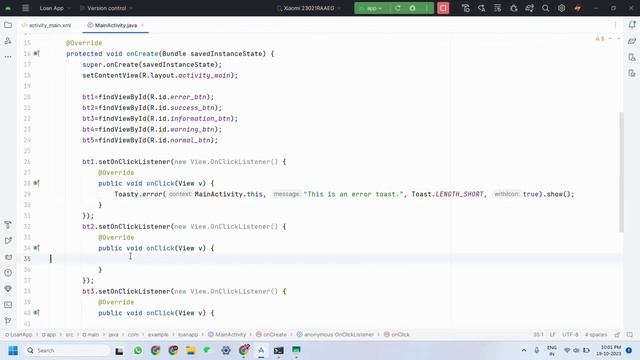Click the override gutter icon on line 28
The image size is (640, 360).
(37, 183)
